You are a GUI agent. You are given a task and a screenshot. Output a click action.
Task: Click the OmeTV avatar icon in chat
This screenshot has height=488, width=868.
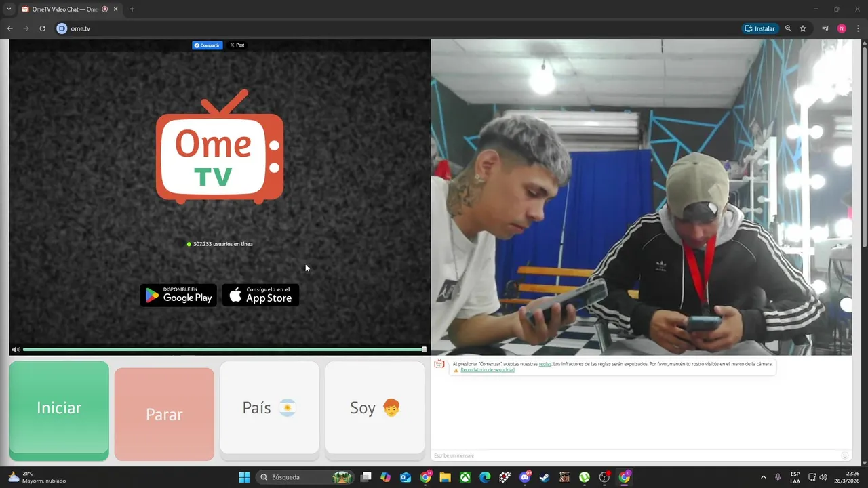pyautogui.click(x=439, y=365)
